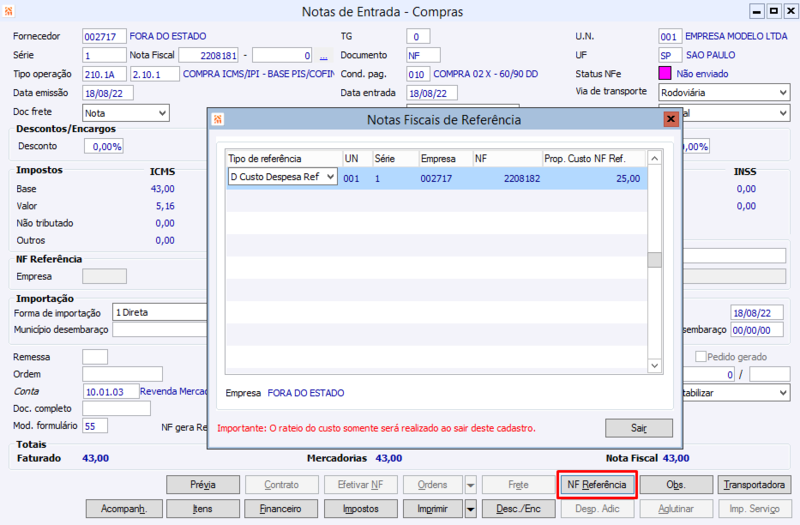Click the Prop. Custo NF Ref. column header

(594, 159)
